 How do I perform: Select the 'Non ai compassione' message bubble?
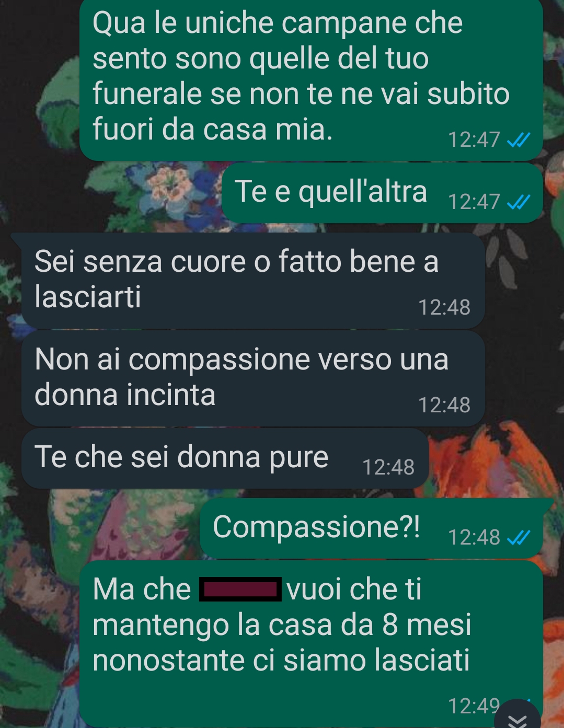pos(253,378)
